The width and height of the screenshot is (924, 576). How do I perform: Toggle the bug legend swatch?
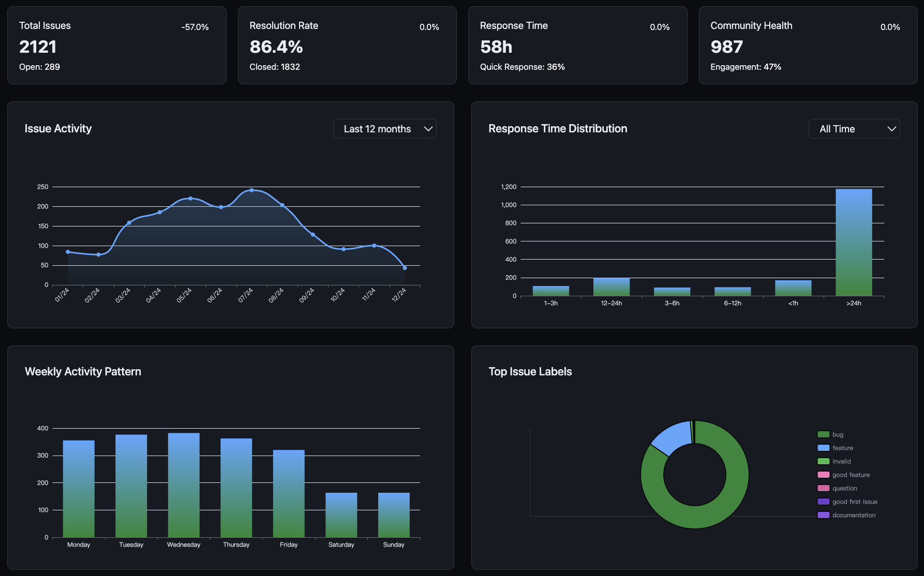coord(823,434)
